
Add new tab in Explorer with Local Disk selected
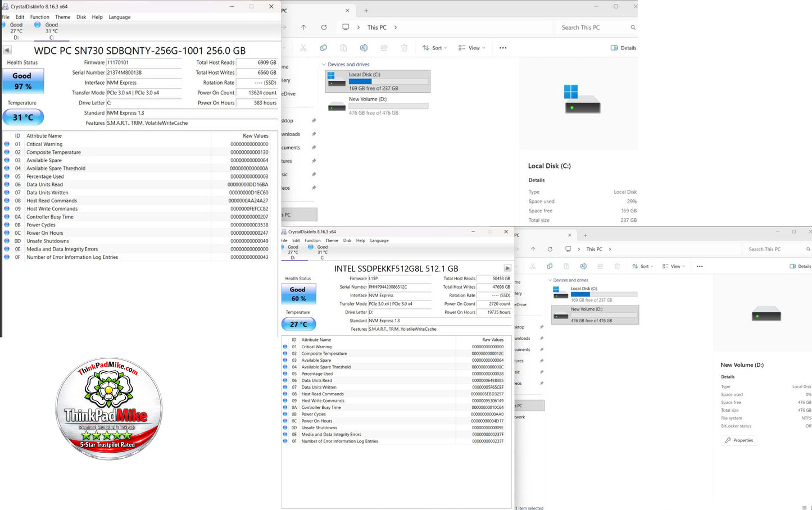click(x=366, y=11)
